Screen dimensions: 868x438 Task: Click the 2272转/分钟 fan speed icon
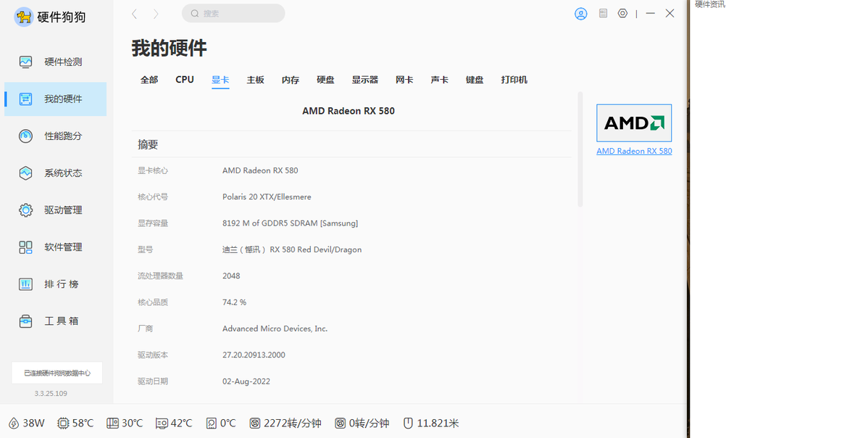pyautogui.click(x=254, y=423)
